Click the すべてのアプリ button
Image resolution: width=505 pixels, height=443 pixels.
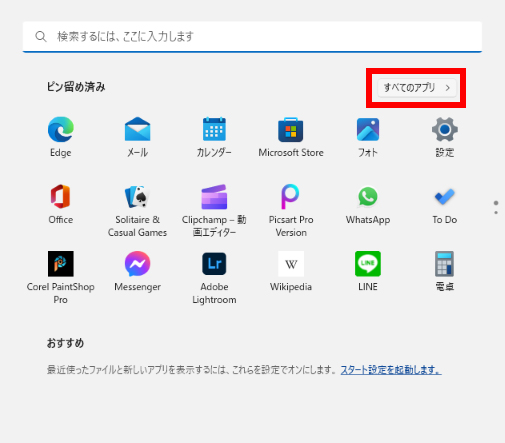417,88
